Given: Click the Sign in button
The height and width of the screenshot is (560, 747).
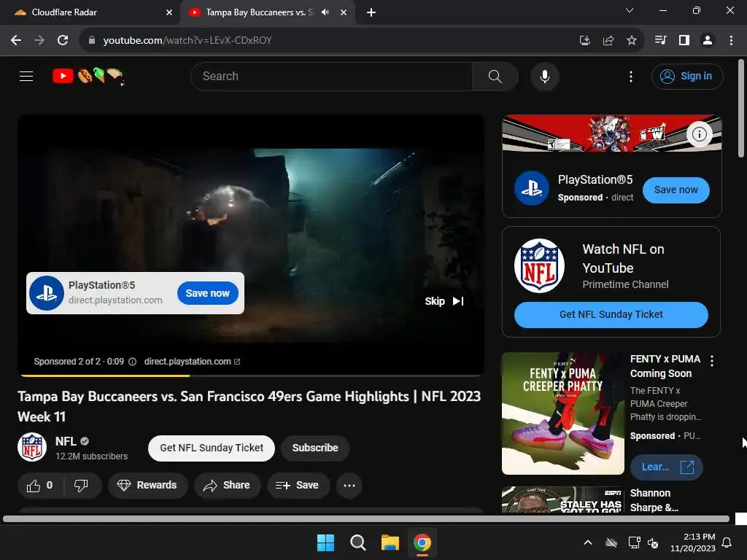Looking at the screenshot, I should coord(687,76).
